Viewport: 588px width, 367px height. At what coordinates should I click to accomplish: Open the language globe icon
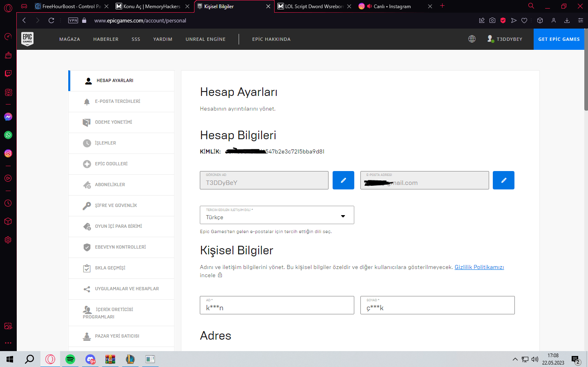472,39
